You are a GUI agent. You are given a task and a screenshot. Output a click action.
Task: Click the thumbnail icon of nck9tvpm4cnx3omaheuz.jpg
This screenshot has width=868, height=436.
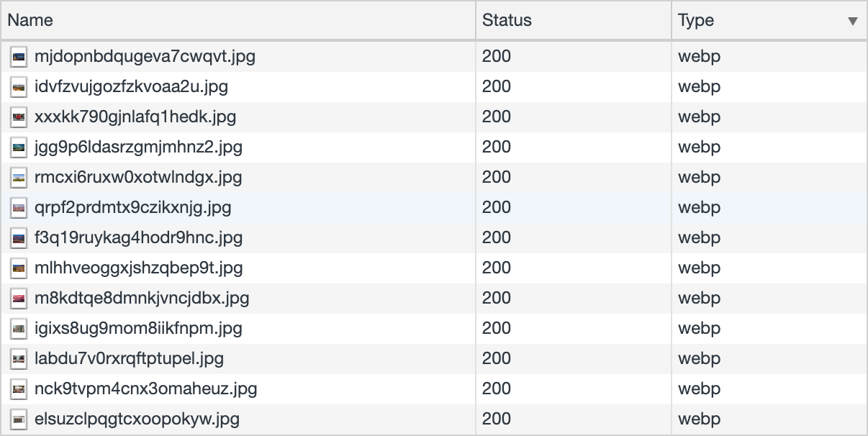click(19, 389)
